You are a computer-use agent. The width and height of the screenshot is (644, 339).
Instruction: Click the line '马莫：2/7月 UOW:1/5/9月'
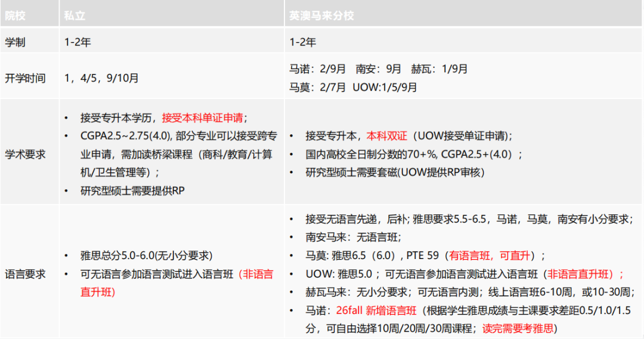(353, 87)
